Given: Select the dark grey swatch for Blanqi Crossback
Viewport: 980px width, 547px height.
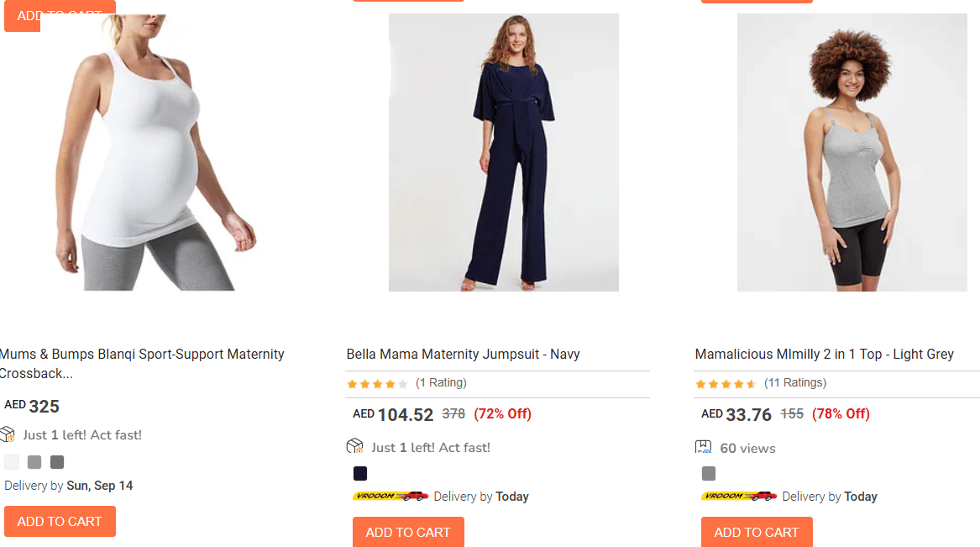Looking at the screenshot, I should (x=57, y=462).
